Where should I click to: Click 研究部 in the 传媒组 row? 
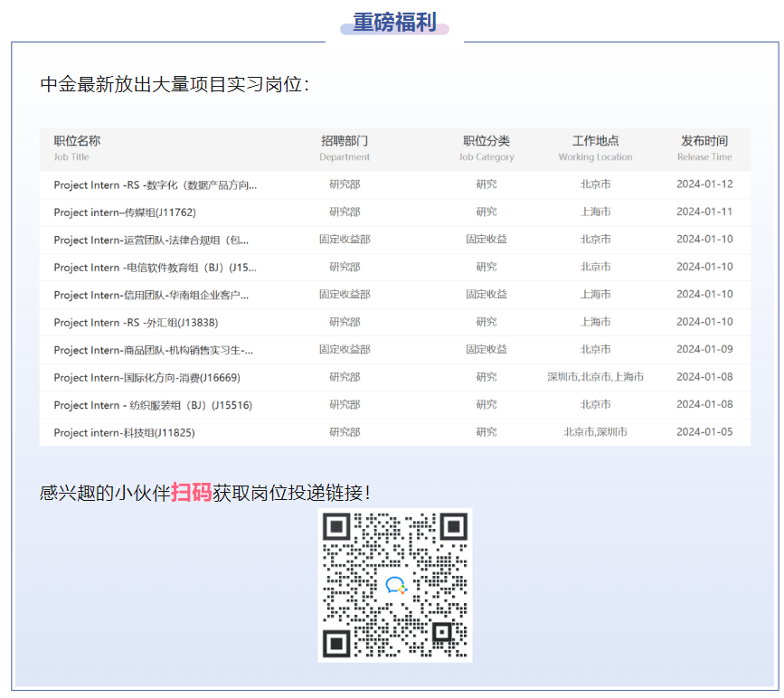345,212
